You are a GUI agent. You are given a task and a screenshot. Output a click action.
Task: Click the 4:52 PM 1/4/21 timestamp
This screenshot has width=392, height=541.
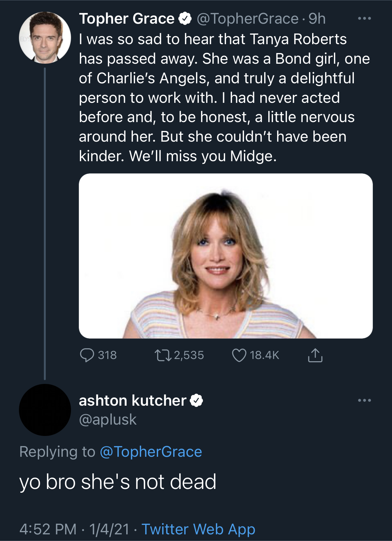(x=74, y=529)
